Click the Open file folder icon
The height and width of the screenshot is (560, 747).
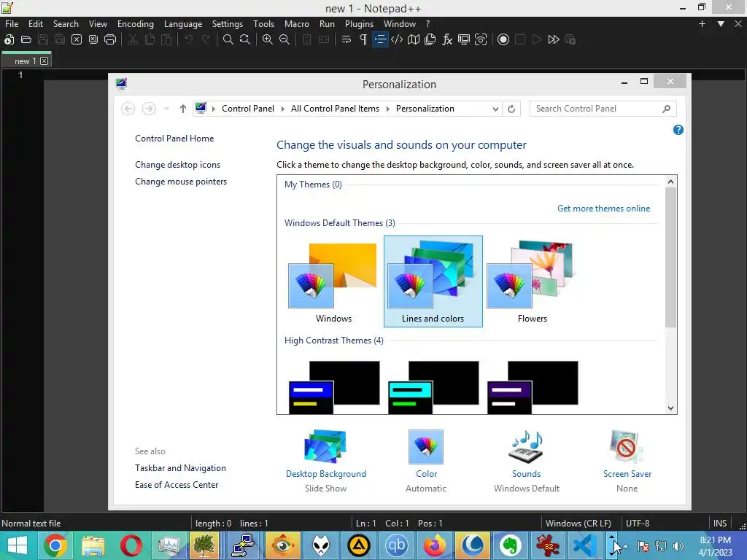click(26, 39)
